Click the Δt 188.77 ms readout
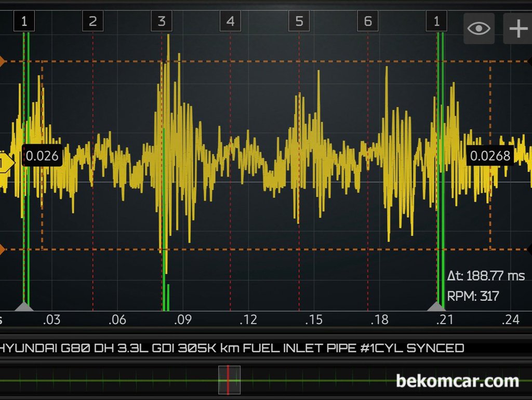 [x=486, y=275]
